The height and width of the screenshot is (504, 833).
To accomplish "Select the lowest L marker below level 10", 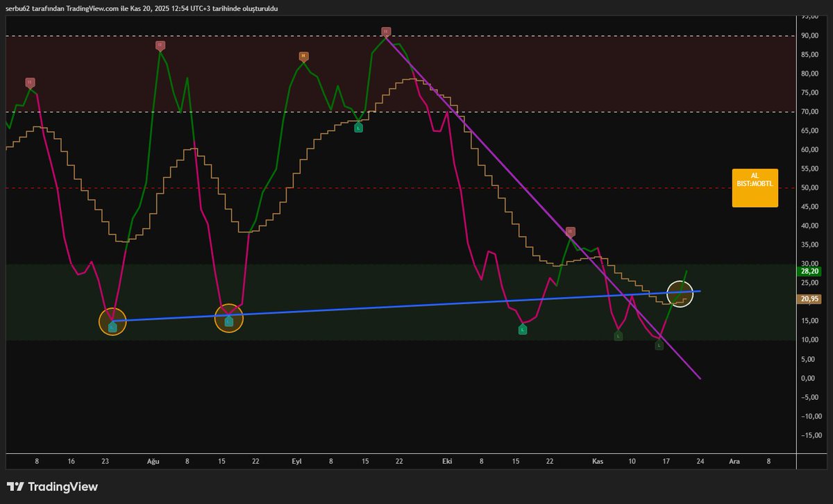I will (659, 345).
